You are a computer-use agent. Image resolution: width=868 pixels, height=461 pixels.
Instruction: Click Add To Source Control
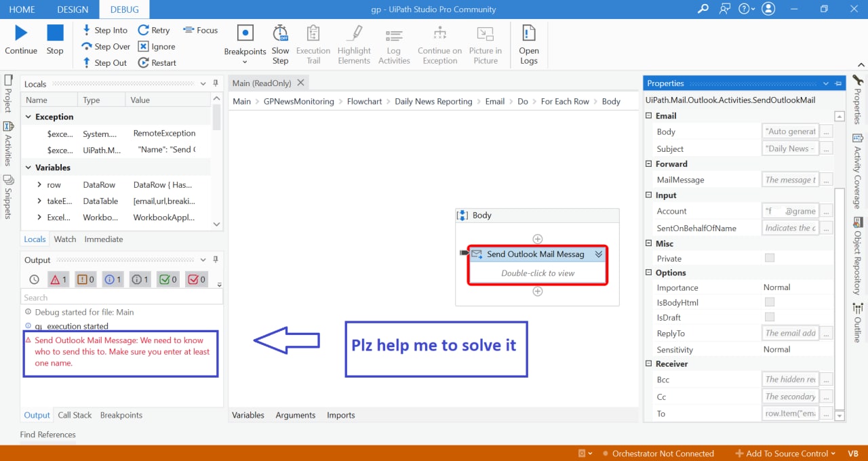click(x=786, y=454)
